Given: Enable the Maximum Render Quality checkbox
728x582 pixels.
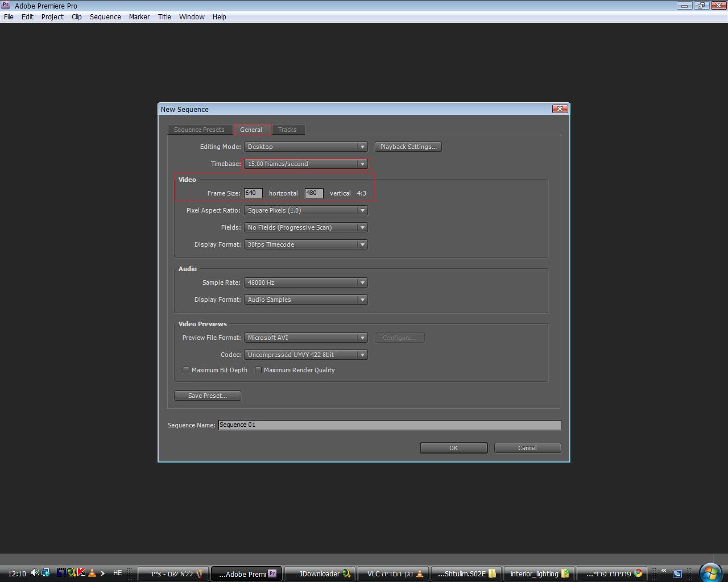Looking at the screenshot, I should [x=258, y=370].
